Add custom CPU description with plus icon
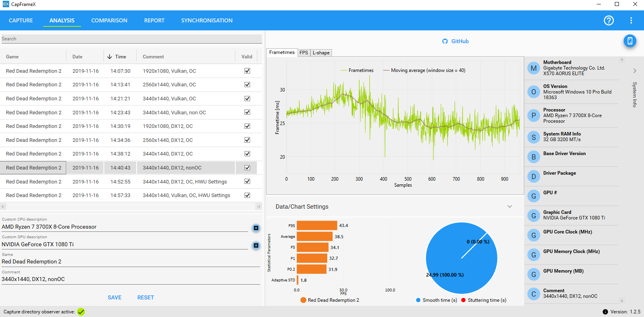Image resolution: width=644 pixels, height=317 pixels. click(x=256, y=228)
